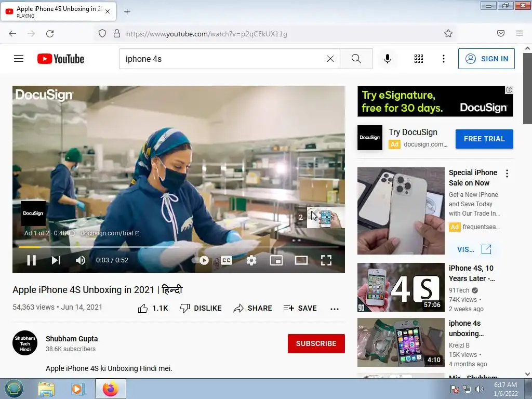Pause the video

32,260
